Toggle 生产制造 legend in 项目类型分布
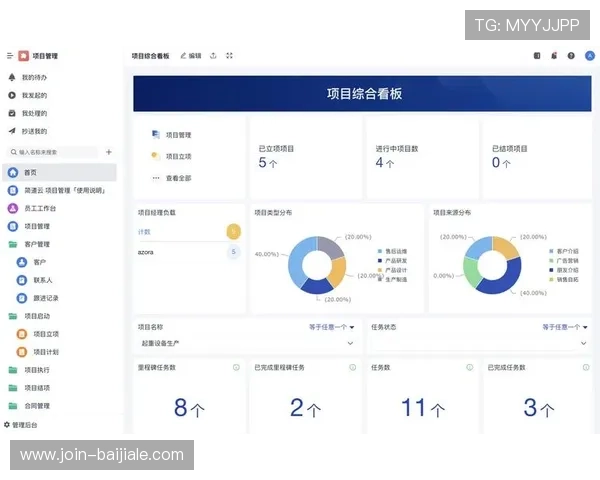The image size is (600, 480). point(392,279)
